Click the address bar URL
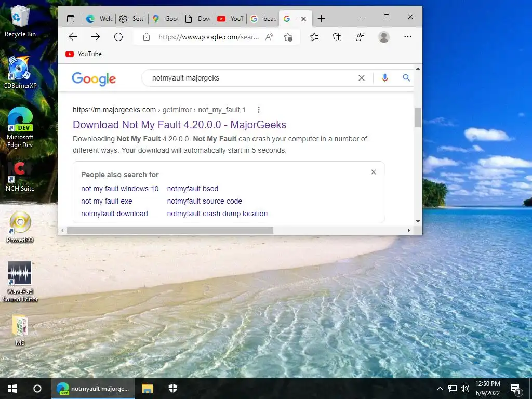 click(x=208, y=37)
